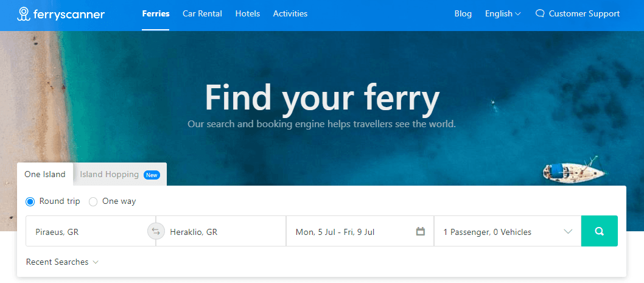Open the Hotels link

click(247, 13)
